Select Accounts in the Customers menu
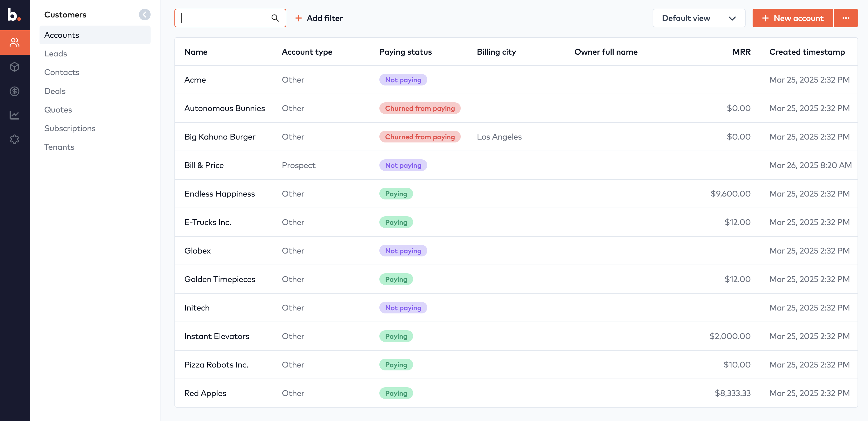This screenshot has height=421, width=868. [x=95, y=35]
